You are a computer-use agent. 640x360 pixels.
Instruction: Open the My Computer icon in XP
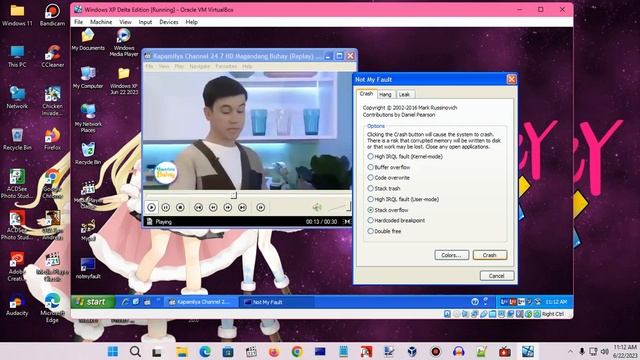click(88, 78)
